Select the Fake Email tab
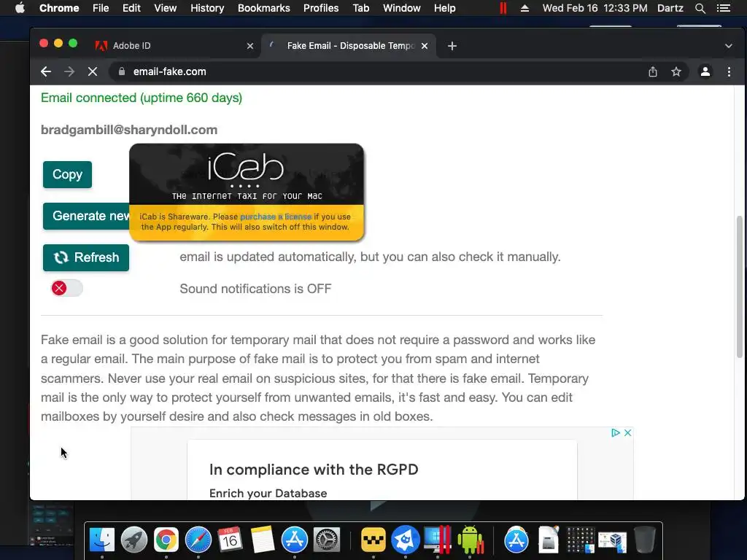 point(348,46)
